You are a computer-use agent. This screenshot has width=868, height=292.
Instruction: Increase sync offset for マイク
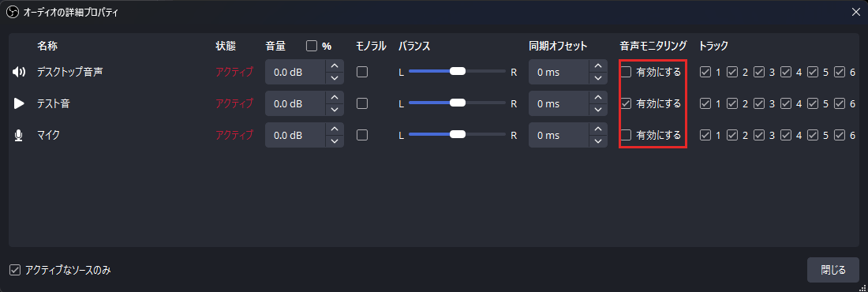597,129
